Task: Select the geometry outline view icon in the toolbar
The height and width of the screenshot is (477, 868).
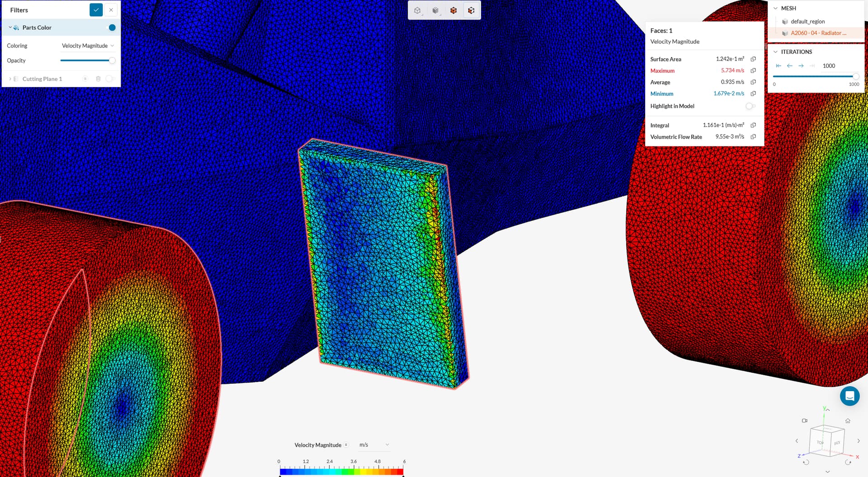Action: coord(417,10)
